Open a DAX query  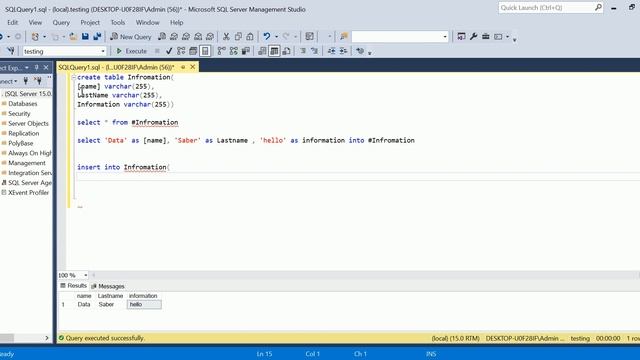click(210, 37)
